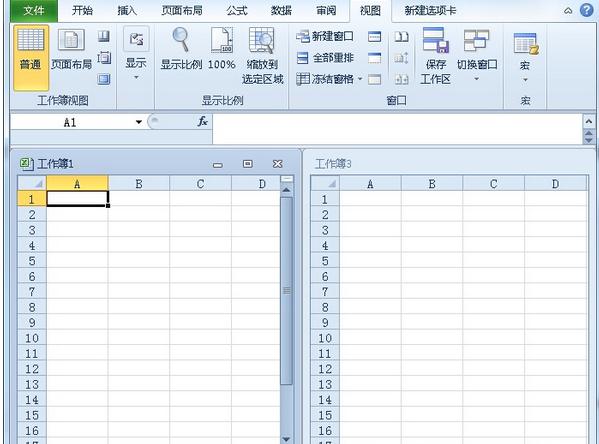Open the 文件 file tab
Image resolution: width=599 pixels, height=444 pixels.
(x=34, y=11)
